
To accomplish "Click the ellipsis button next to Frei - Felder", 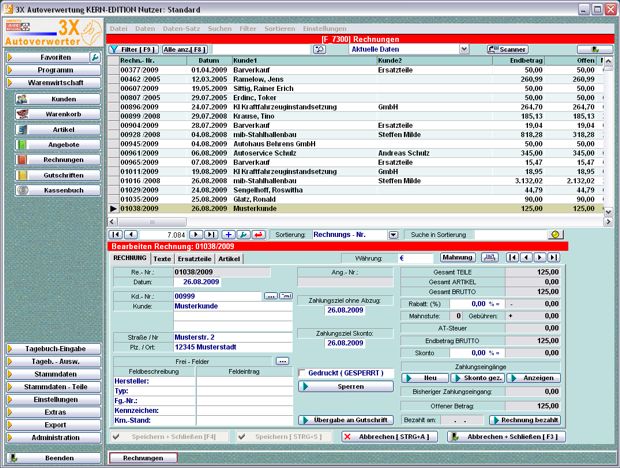I will 282,361.
